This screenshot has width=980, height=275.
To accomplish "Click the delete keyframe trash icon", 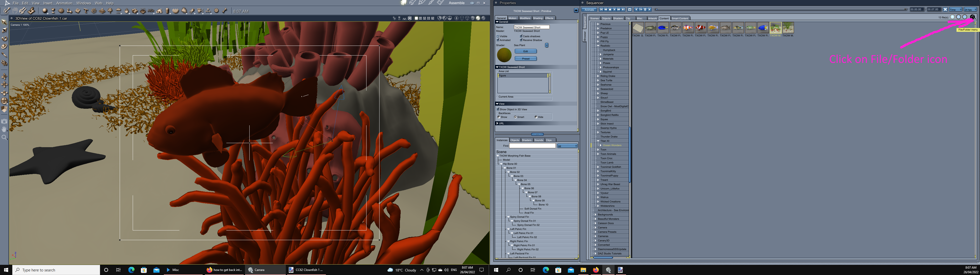I will 645,9.
